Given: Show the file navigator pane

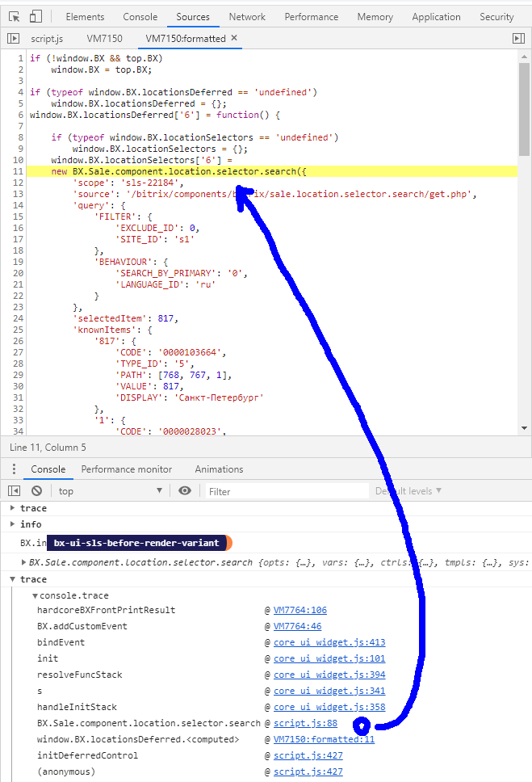Looking at the screenshot, I should tap(13, 38).
